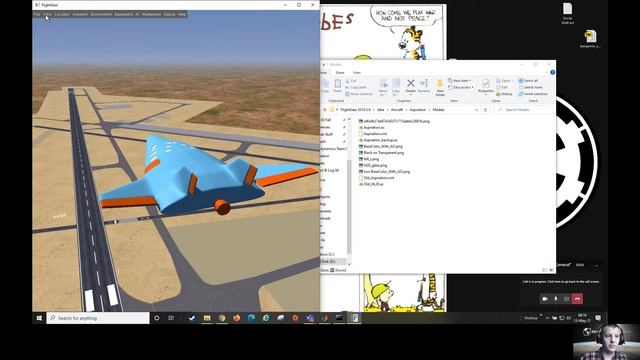Click the taskbar Search for anything box
The image size is (640, 360).
pos(98,318)
